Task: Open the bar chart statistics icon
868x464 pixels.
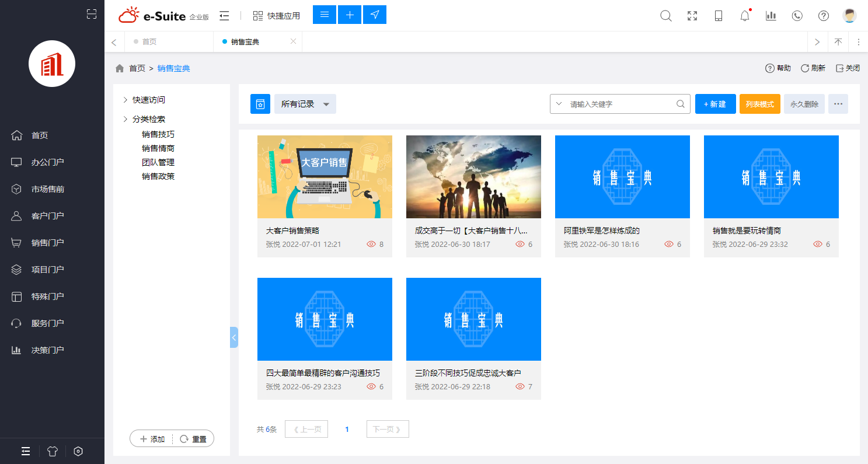Action: pos(771,16)
